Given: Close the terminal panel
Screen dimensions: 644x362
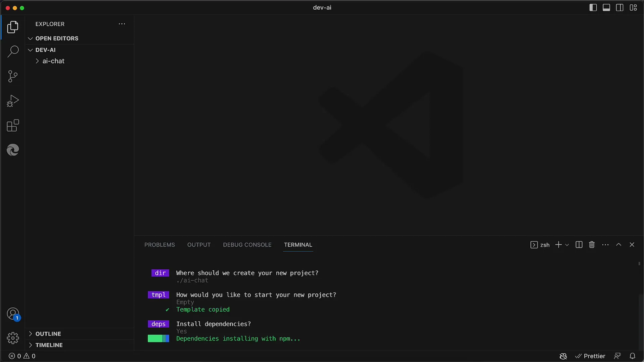Looking at the screenshot, I should tap(632, 245).
